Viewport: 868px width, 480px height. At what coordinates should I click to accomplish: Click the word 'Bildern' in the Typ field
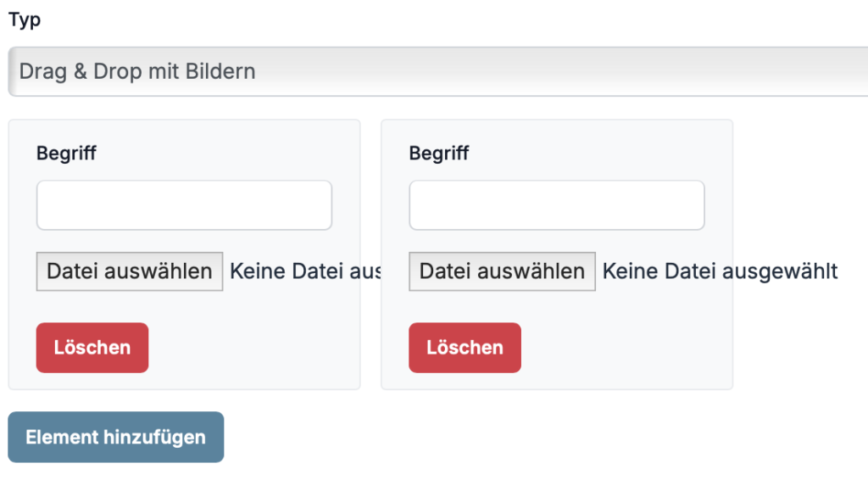tap(220, 71)
